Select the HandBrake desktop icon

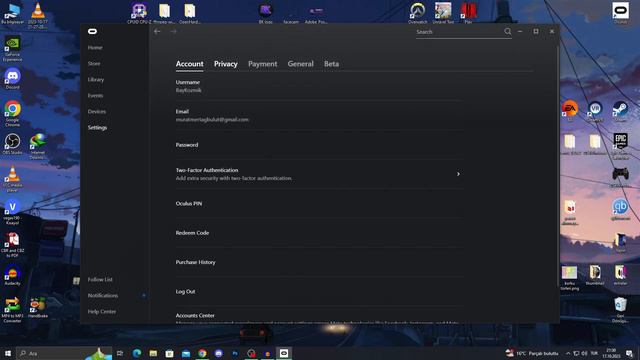(38, 308)
